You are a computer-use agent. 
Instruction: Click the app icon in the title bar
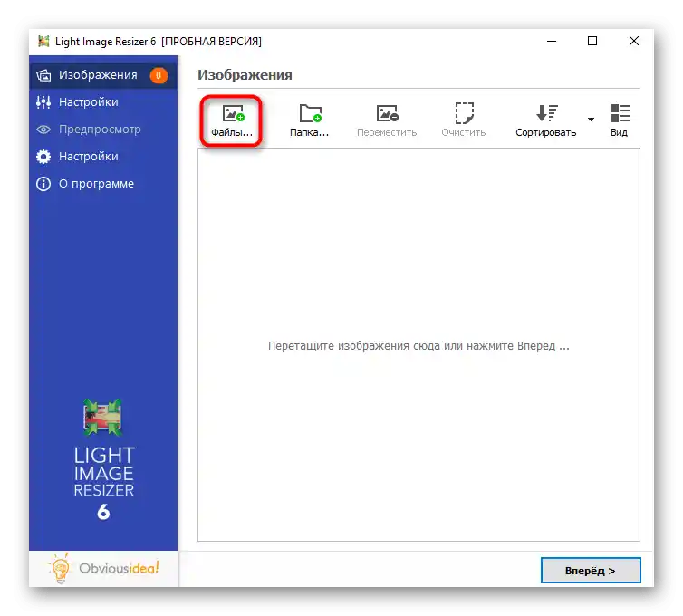[x=43, y=42]
